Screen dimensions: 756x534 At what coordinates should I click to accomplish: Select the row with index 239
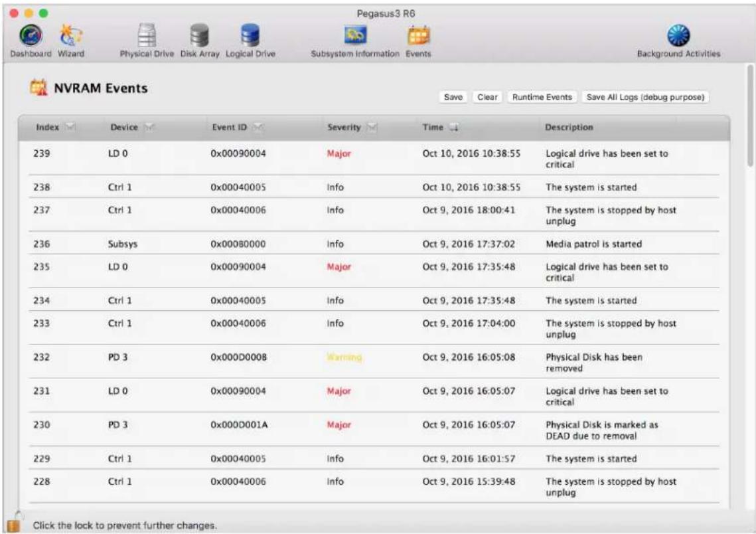point(374,158)
